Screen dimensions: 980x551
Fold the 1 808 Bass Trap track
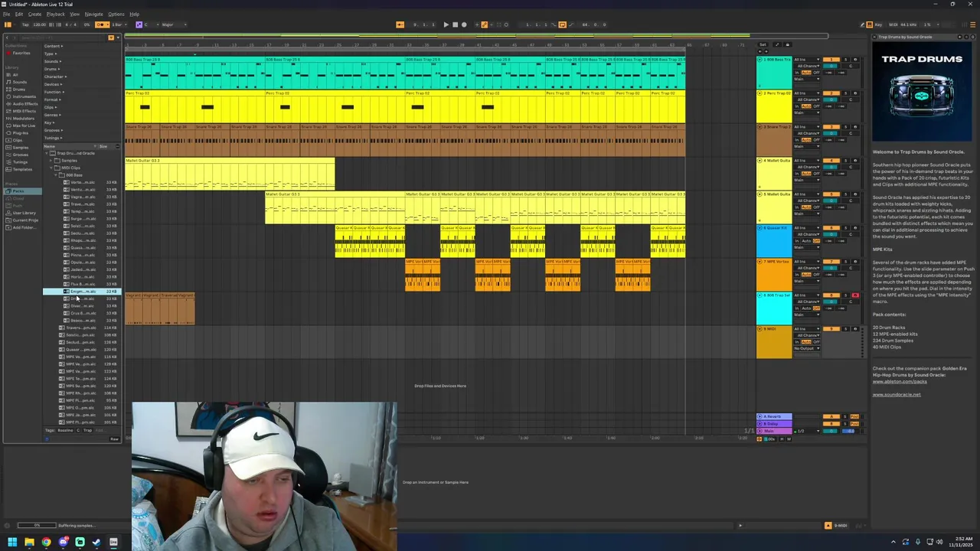[x=759, y=60]
